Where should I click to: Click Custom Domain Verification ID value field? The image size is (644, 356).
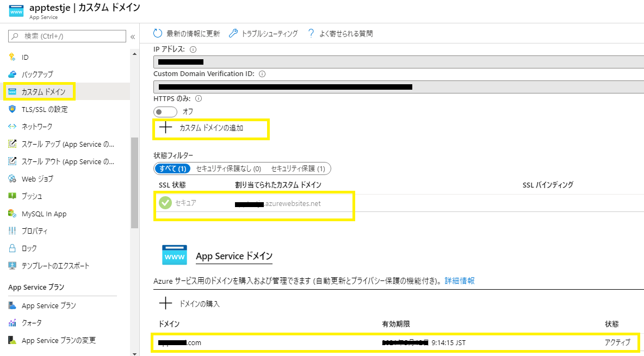pyautogui.click(x=398, y=87)
